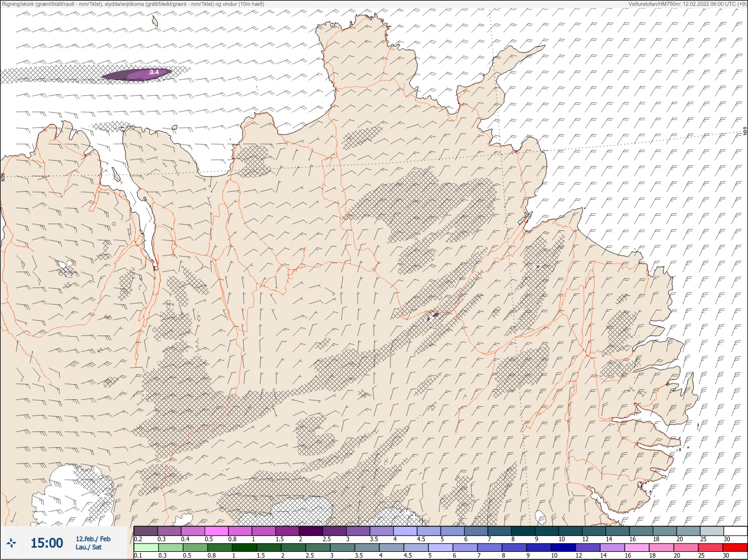Select lower legend swatch labelled 20
748x560 pixels.
(686, 548)
